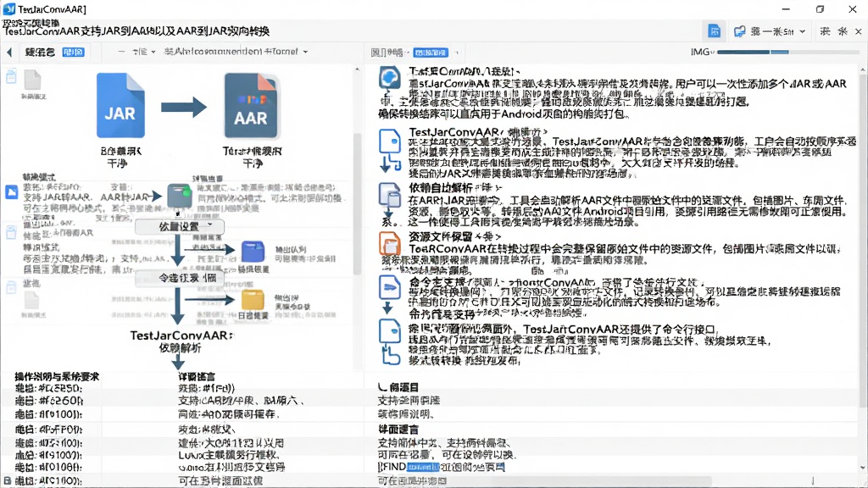868x488 pixels.
Task: Click the left panel vertical scrollbar
Action: pos(357,205)
